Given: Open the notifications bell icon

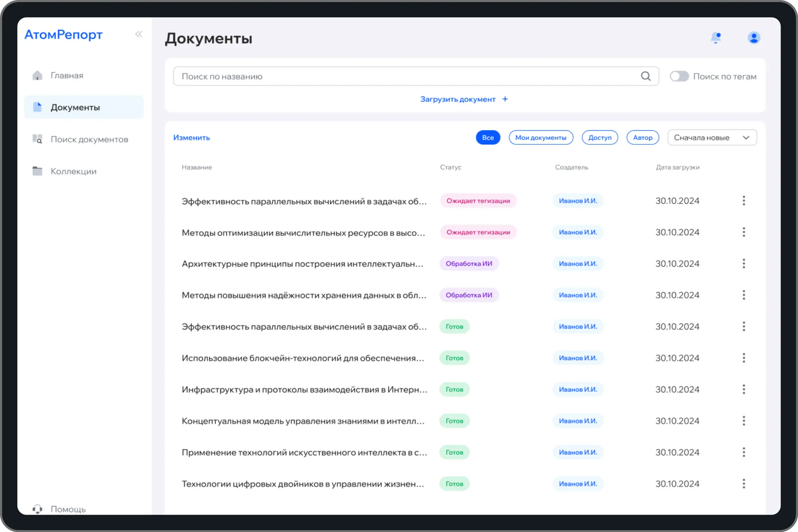Looking at the screenshot, I should click(x=716, y=38).
